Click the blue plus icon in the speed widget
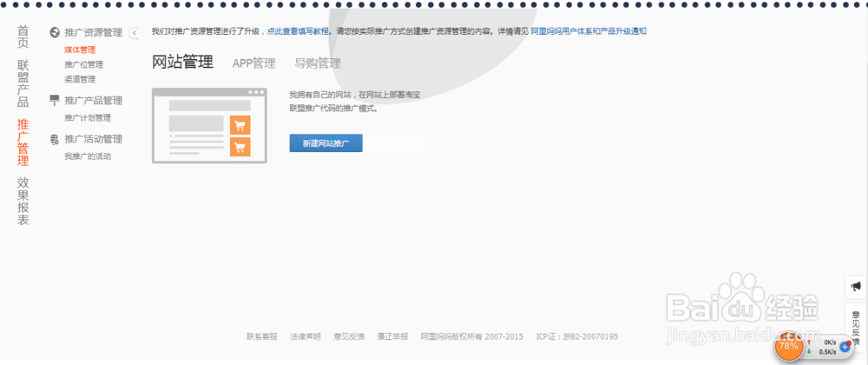The width and height of the screenshot is (868, 365). [x=845, y=347]
